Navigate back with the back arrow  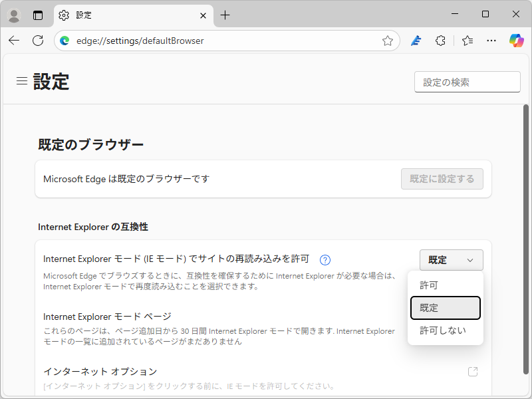click(x=14, y=41)
